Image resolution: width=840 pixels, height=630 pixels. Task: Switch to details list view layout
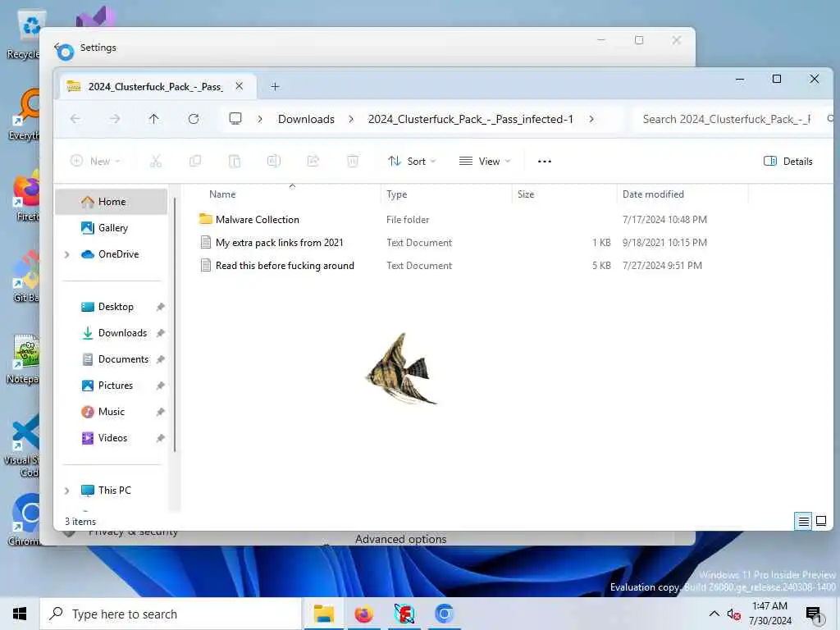804,521
